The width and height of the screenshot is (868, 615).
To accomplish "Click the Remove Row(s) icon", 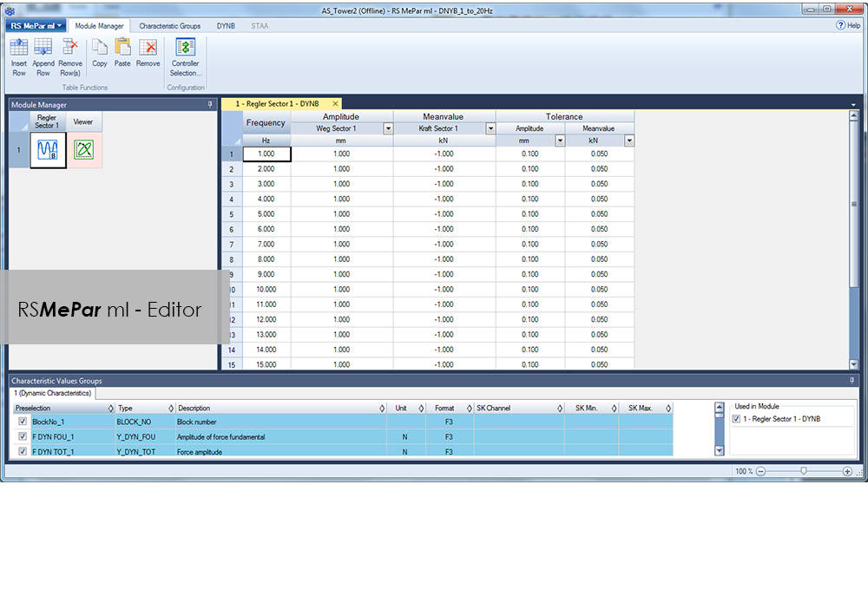I will (70, 49).
